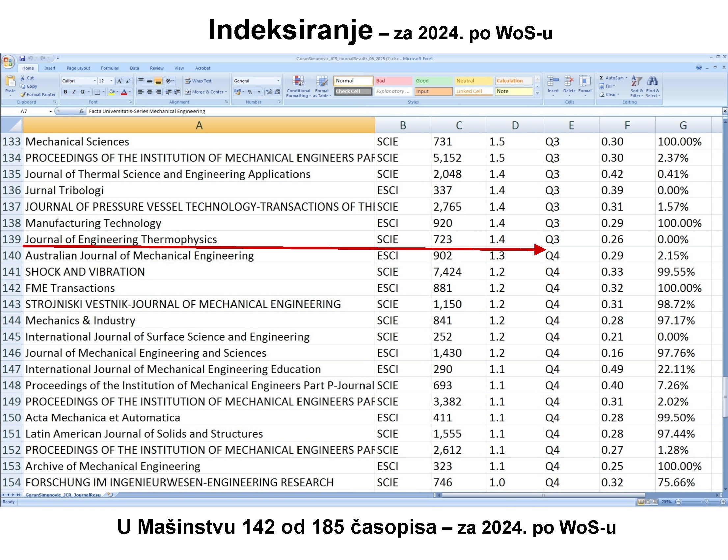Expand the General number format dropdown
728x560 pixels.
[x=278, y=81]
